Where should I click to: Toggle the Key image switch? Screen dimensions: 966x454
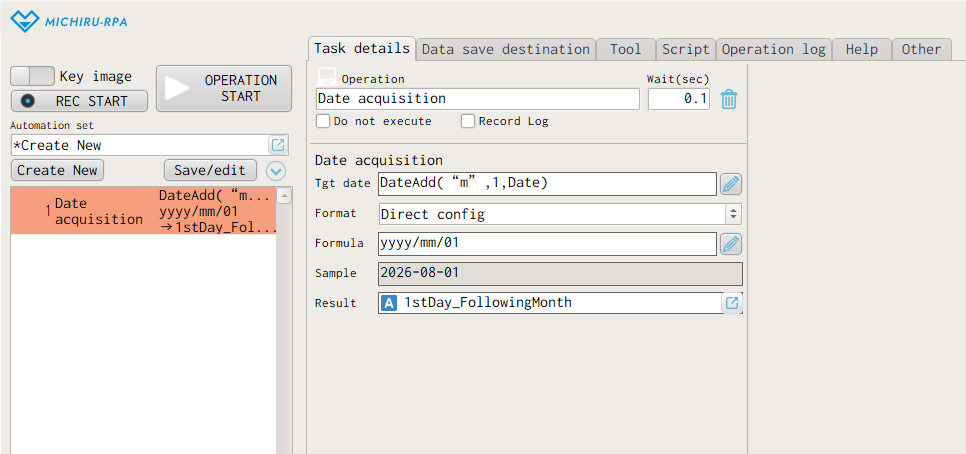click(33, 76)
